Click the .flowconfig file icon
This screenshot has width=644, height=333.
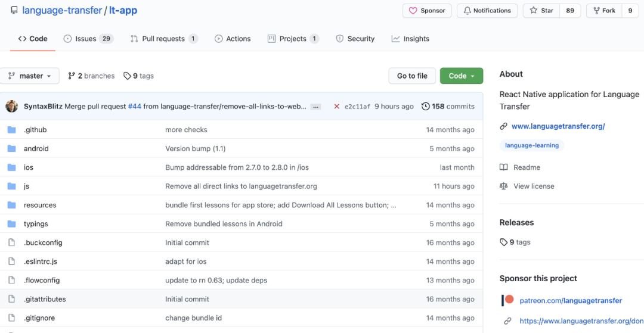pos(11,281)
